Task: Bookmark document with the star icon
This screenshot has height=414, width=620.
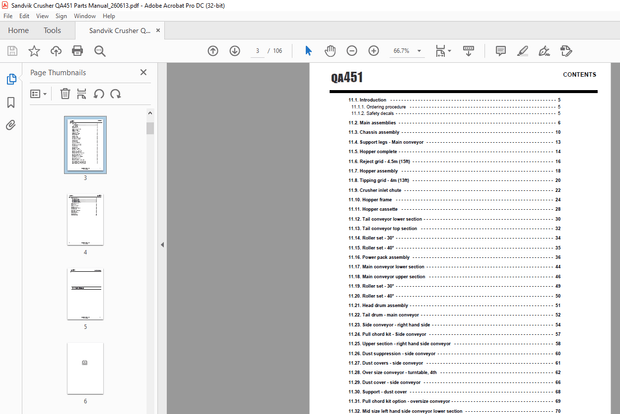Action: (34, 51)
